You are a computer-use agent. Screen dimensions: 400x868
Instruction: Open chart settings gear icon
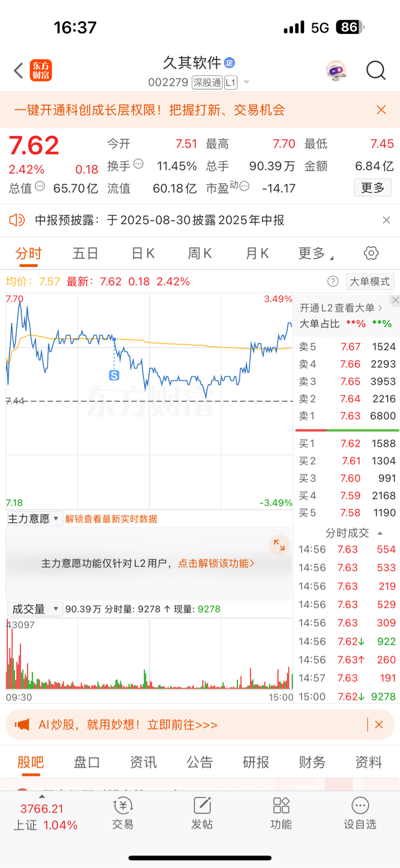tap(371, 253)
